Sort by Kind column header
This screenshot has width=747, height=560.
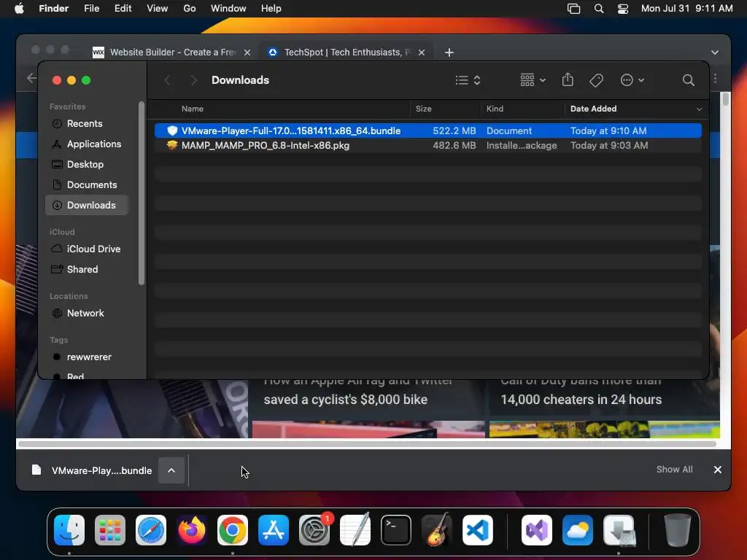[x=495, y=109]
